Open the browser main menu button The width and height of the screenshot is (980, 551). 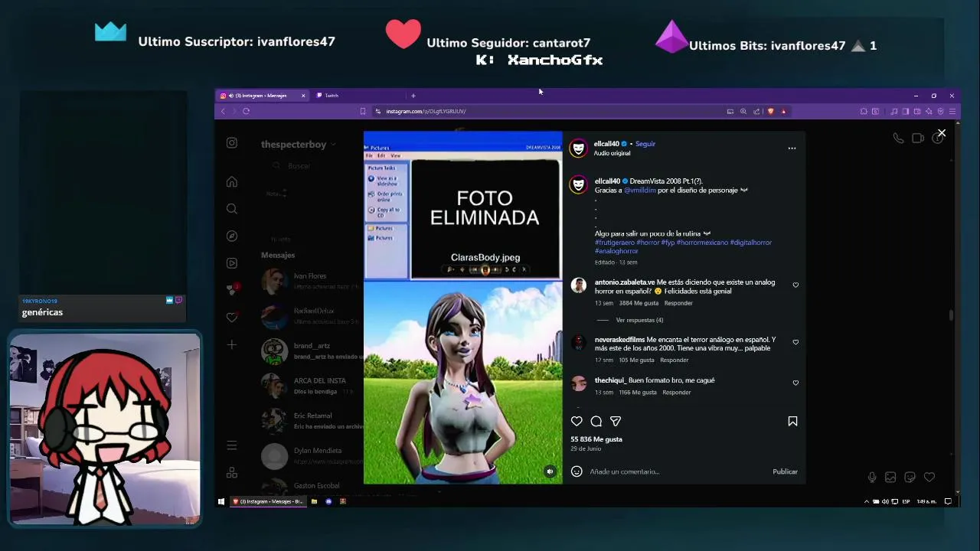click(952, 112)
